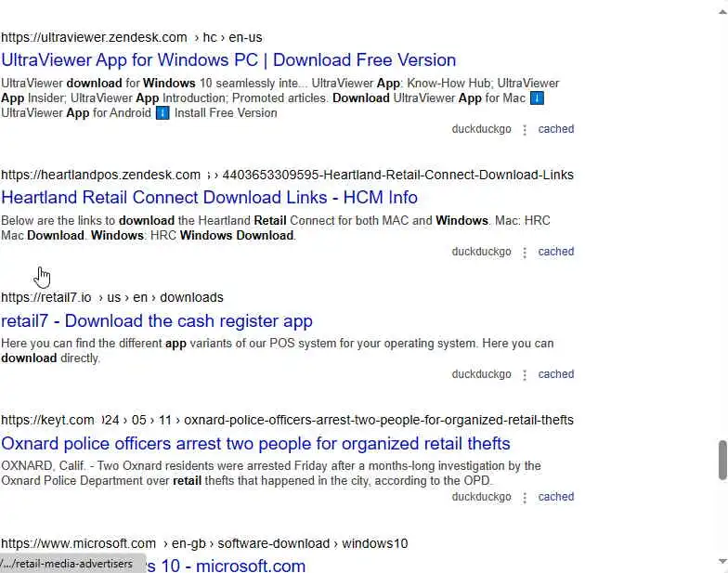Open three-dot menu beside Oxnard's duckduckgo label
Image resolution: width=728 pixels, height=573 pixels.
click(525, 498)
